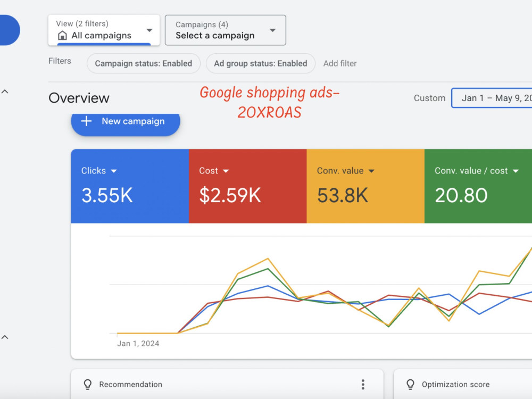Click the plus icon on New campaign
Image resolution: width=532 pixels, height=399 pixels.
pos(87,121)
